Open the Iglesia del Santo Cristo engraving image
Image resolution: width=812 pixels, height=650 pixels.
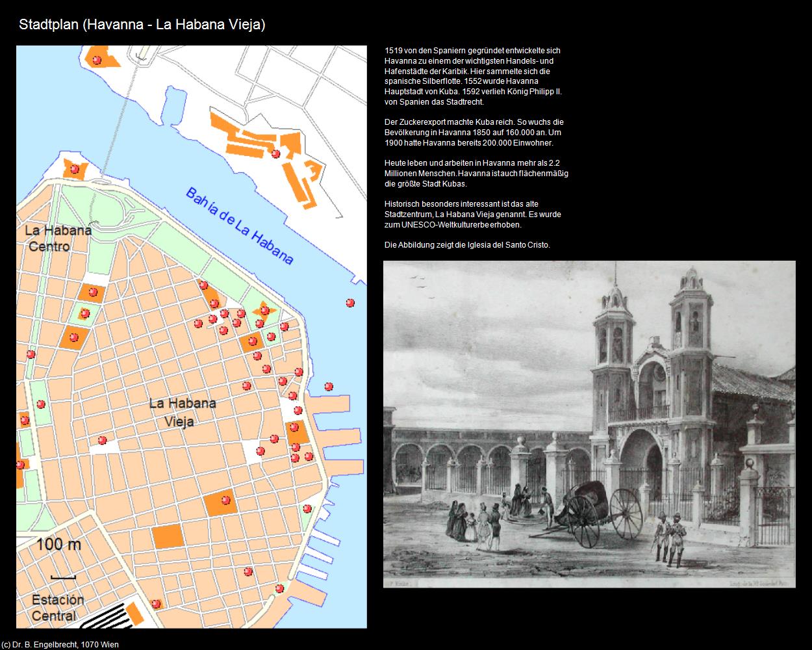coord(589,424)
